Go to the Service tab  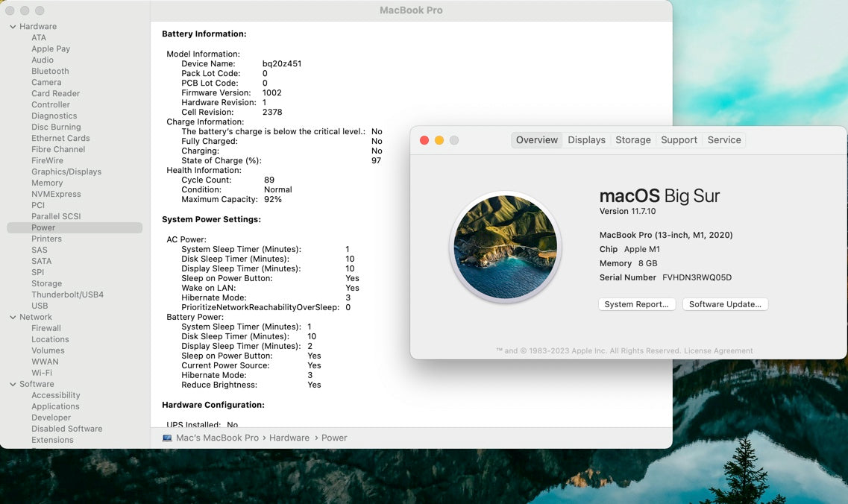723,140
